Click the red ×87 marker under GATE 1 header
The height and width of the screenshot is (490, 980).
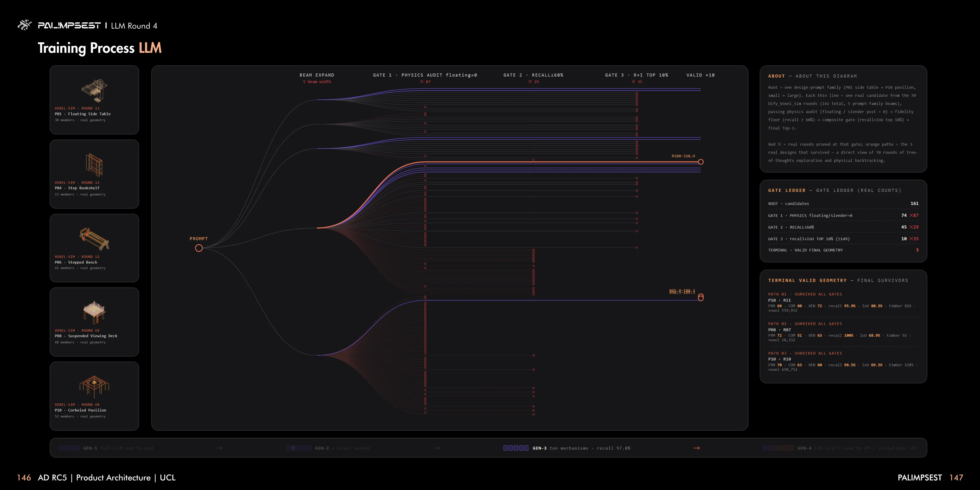pos(425,82)
